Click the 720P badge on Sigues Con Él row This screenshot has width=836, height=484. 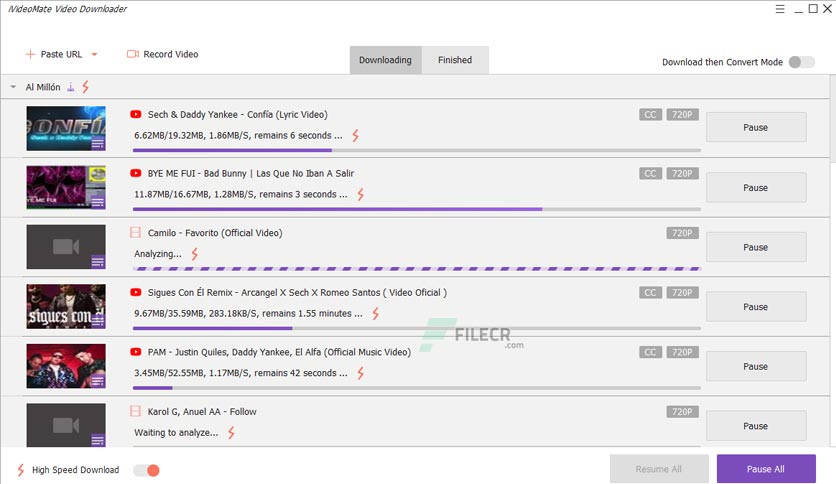click(x=682, y=293)
